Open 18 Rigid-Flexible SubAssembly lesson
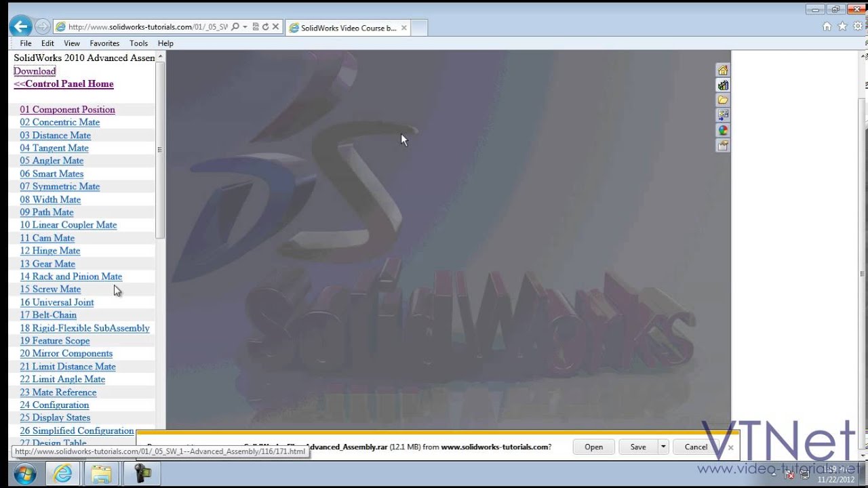The image size is (868, 488). click(85, 328)
